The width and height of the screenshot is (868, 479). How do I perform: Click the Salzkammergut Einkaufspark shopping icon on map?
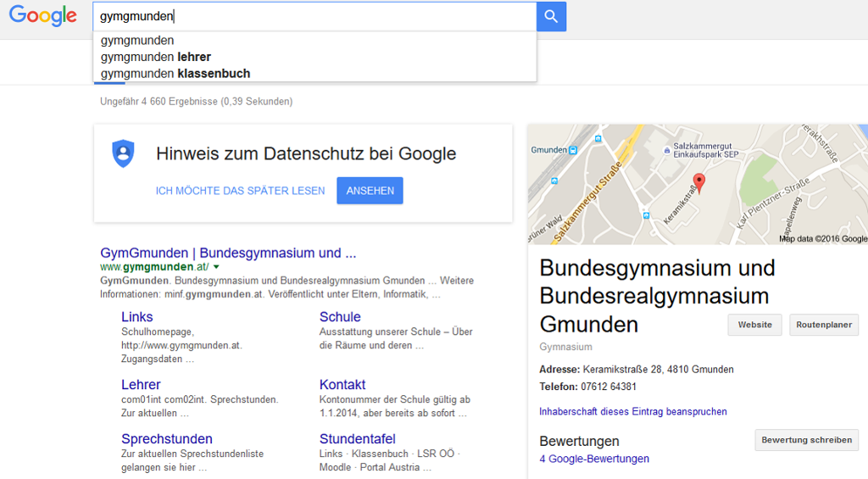coord(666,150)
